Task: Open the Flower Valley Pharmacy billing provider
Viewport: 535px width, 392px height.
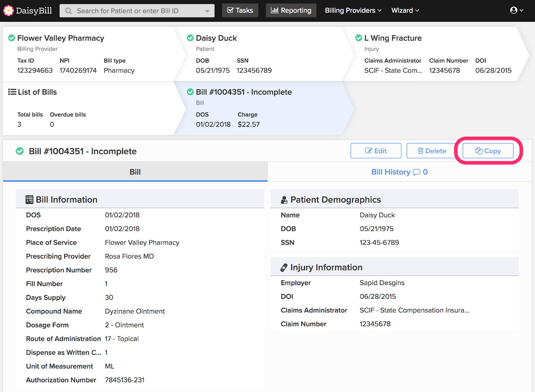Action: tap(61, 38)
